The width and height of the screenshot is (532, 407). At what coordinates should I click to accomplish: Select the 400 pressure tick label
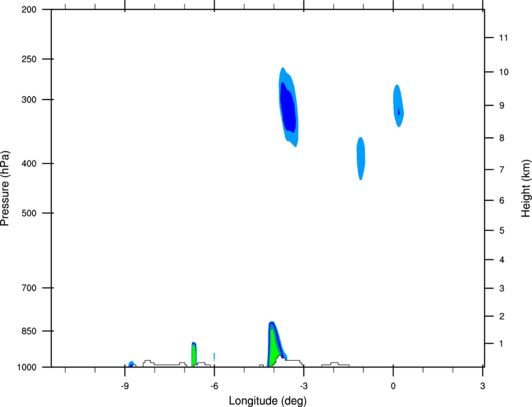tap(29, 163)
